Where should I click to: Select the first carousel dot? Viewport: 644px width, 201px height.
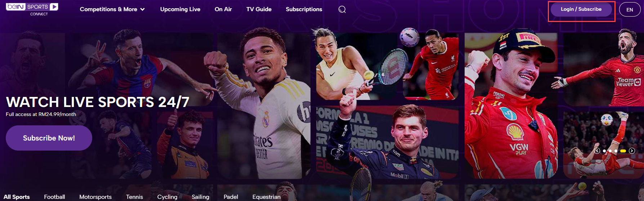pyautogui.click(x=604, y=151)
